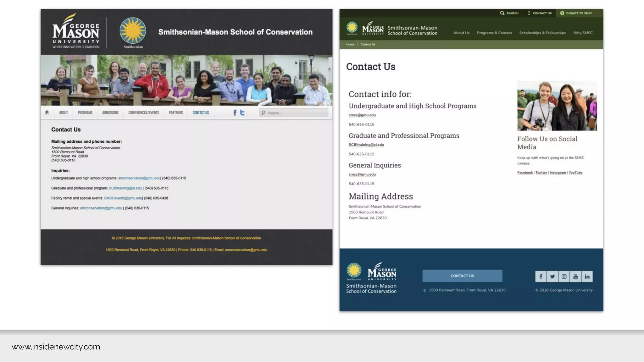Click the Facebook icon beside old site search
644x362 pixels.
coord(235,112)
